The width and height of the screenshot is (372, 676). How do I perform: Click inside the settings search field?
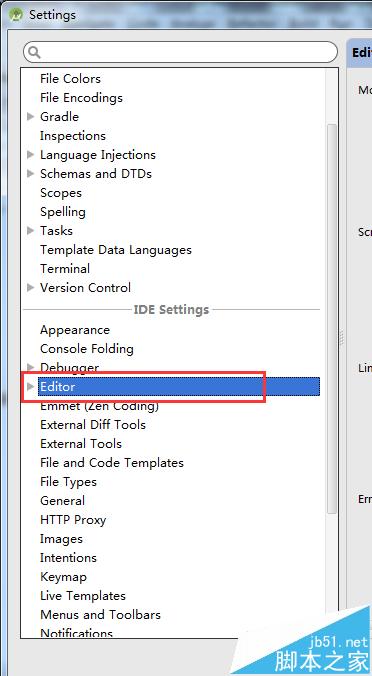tap(180, 53)
